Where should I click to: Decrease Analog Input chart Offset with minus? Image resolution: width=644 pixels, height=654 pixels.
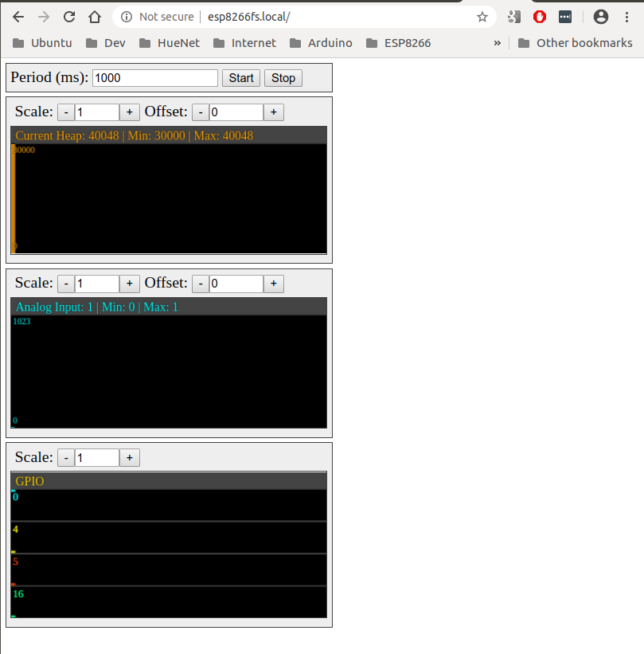[x=201, y=284]
